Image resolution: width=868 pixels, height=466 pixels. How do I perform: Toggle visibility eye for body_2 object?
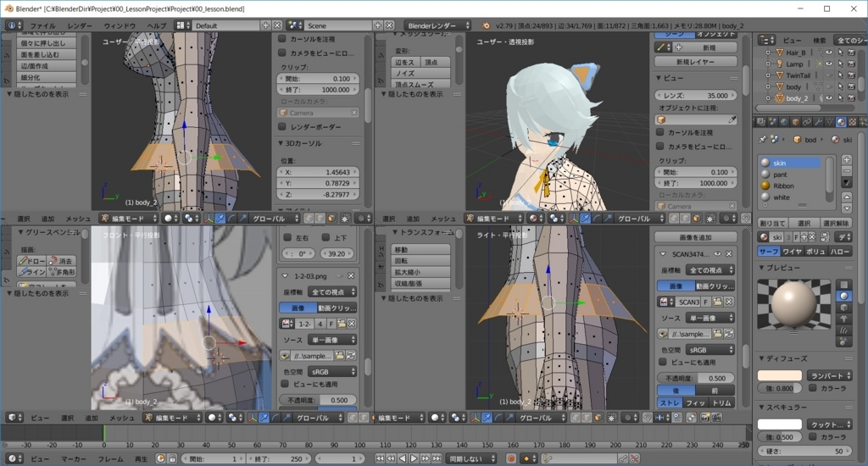click(x=829, y=98)
